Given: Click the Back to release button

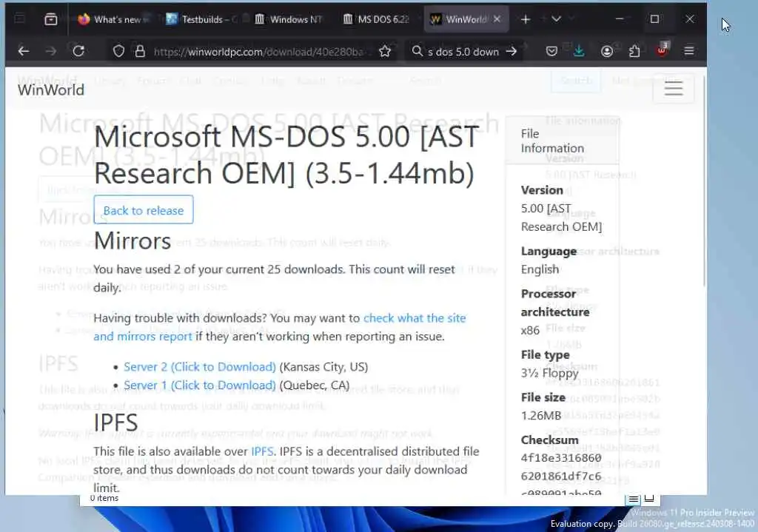Looking at the screenshot, I should [x=144, y=210].
